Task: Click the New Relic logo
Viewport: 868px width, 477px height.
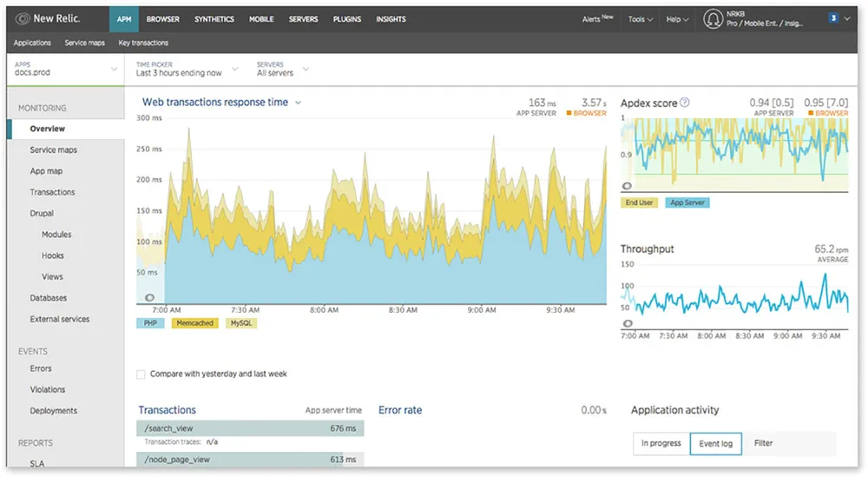Action: coord(49,18)
